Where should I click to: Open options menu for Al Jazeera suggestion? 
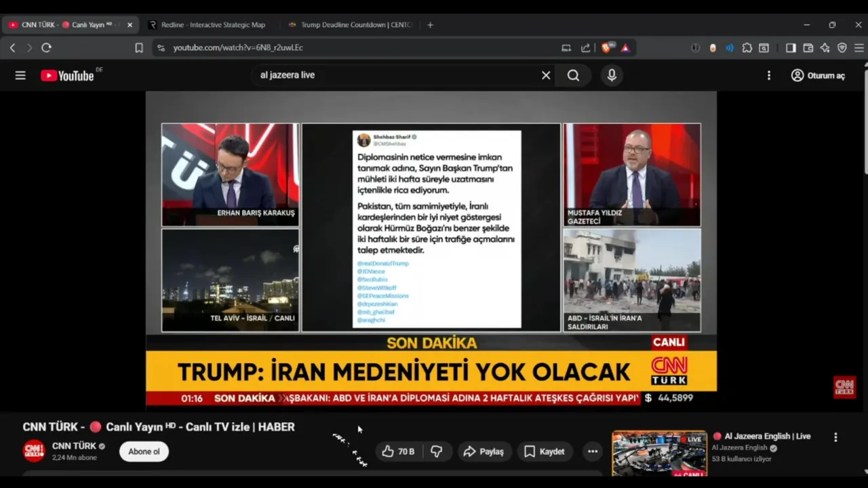click(x=835, y=437)
